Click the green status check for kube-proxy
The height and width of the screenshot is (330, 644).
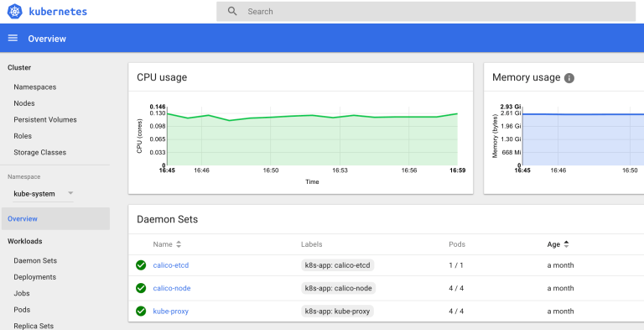pos(141,311)
